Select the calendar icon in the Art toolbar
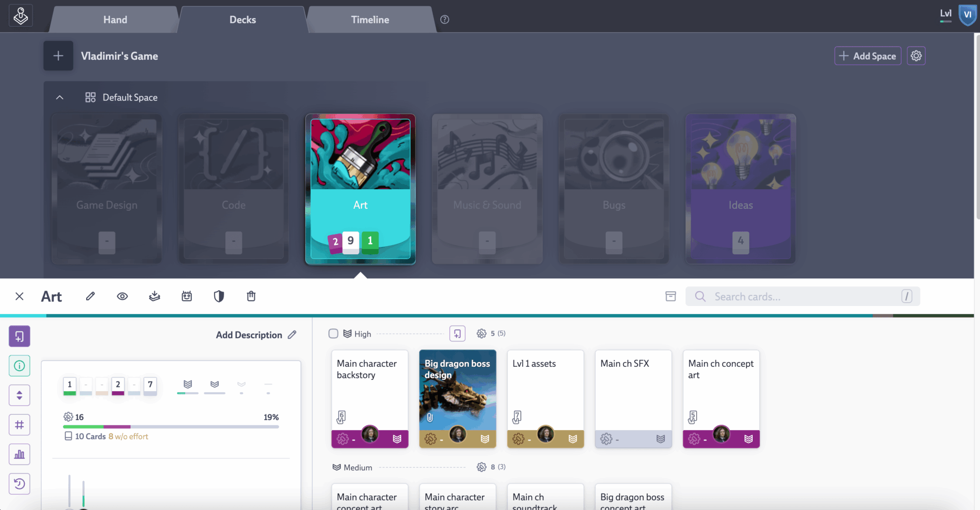The height and width of the screenshot is (510, 980). click(x=187, y=296)
